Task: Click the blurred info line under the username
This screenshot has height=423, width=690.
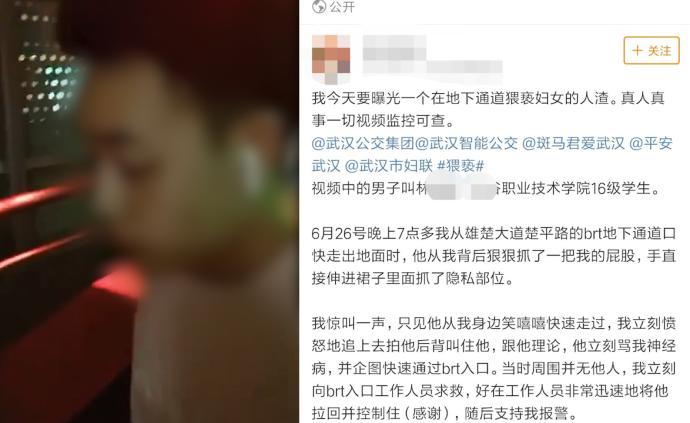Action: point(433,67)
